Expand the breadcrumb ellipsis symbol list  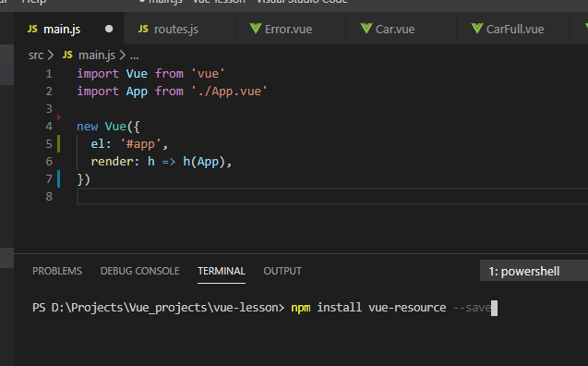(134, 56)
